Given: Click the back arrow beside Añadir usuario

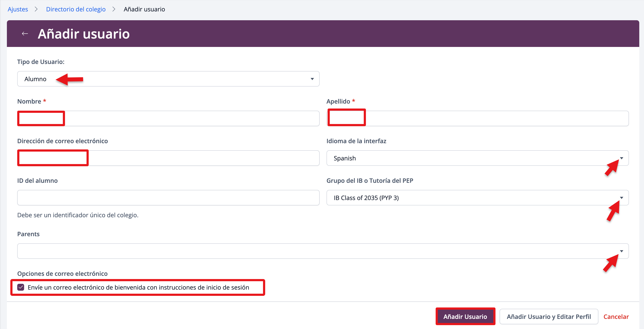Looking at the screenshot, I should 25,34.
